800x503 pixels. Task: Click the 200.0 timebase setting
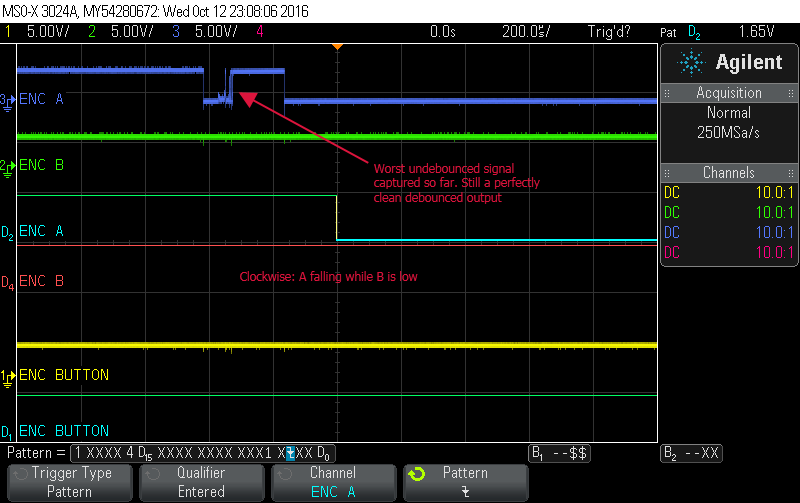(525, 32)
